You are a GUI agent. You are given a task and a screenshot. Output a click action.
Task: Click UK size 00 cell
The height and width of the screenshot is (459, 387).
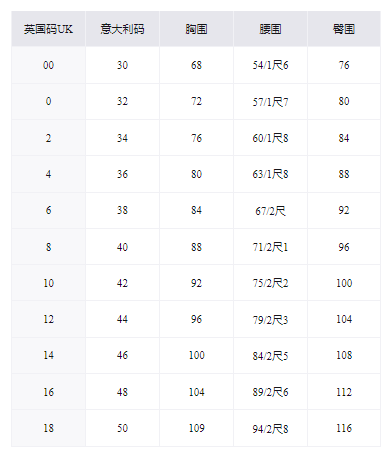coord(48,65)
